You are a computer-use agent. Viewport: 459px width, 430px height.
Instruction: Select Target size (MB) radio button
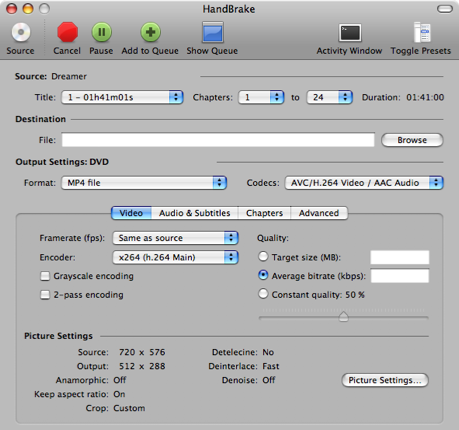tap(263, 257)
